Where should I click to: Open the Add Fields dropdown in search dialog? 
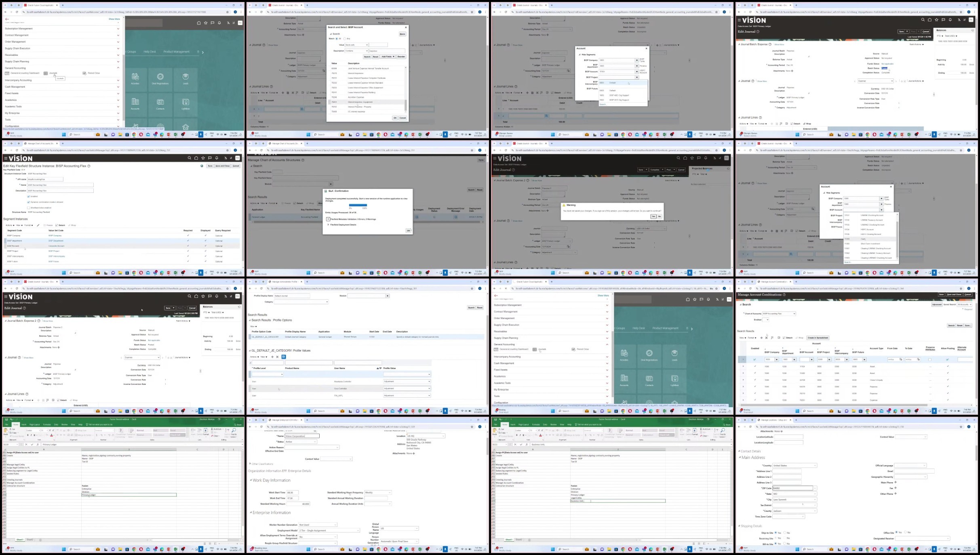[x=388, y=57]
